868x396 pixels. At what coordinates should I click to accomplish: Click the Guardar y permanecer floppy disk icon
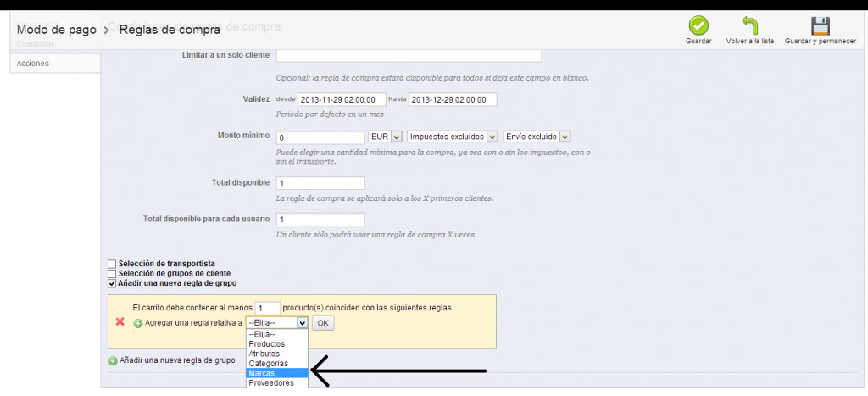pos(820,25)
